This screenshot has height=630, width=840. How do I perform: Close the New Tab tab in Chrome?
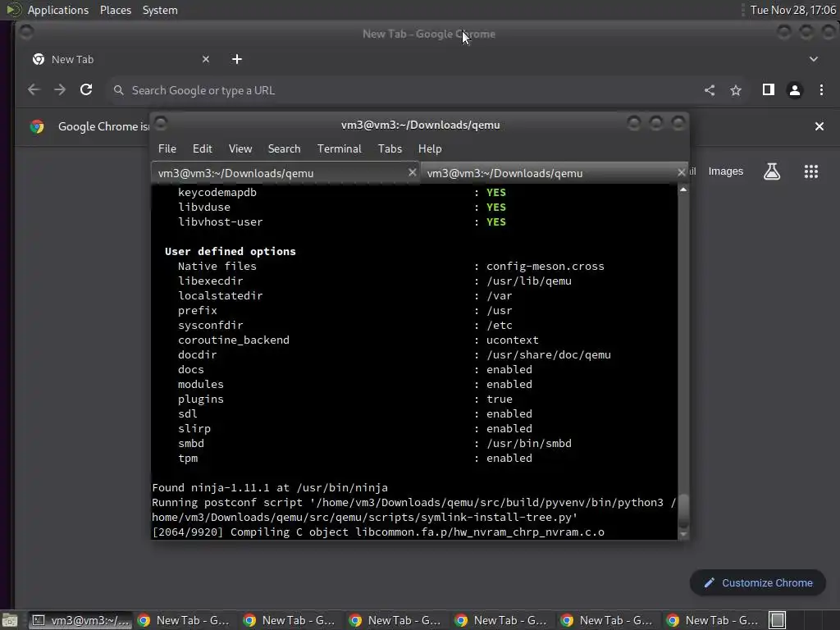click(206, 59)
